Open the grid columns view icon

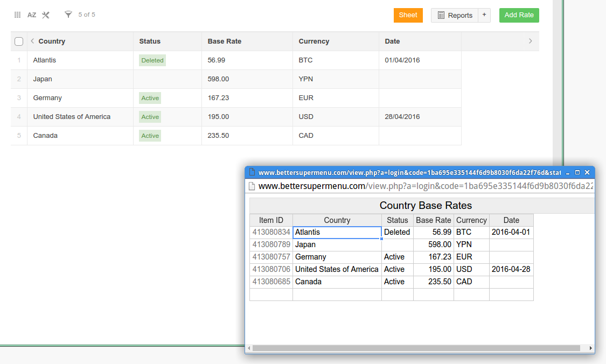tap(17, 15)
